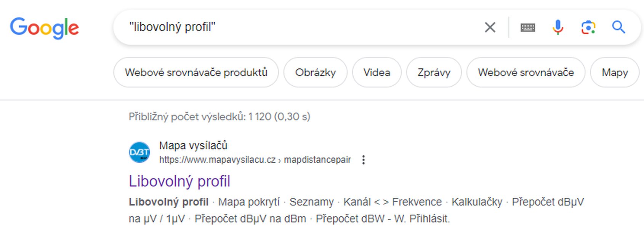The width and height of the screenshot is (644, 245).
Task: Click the "Přibližný počet výsledků" stats text
Action: [x=219, y=116]
